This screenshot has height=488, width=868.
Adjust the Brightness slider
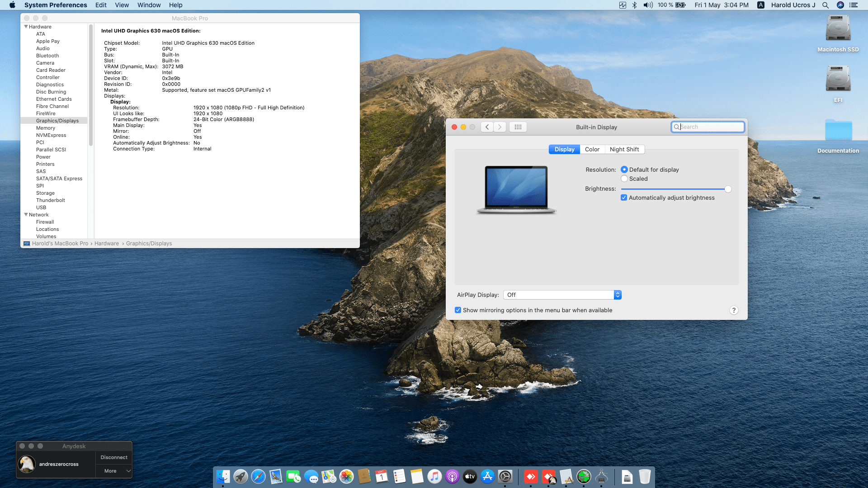[x=676, y=189]
